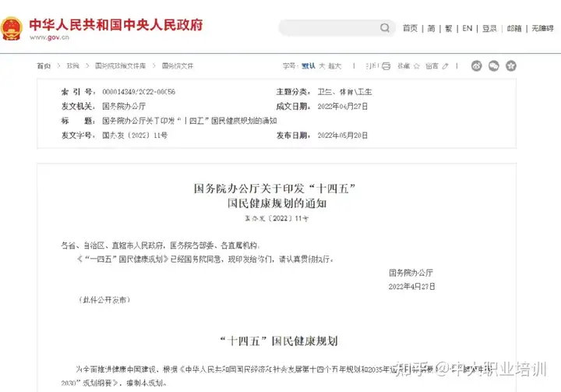Switch to simplified Chinese 简
Image resolution: width=561 pixels, height=392 pixels.
tap(431, 28)
